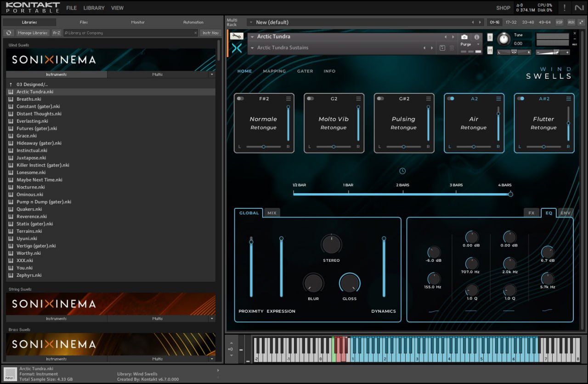
Task: Click the next snapshot arrow for Arctic Tundra Sustains
Action: [x=432, y=48]
